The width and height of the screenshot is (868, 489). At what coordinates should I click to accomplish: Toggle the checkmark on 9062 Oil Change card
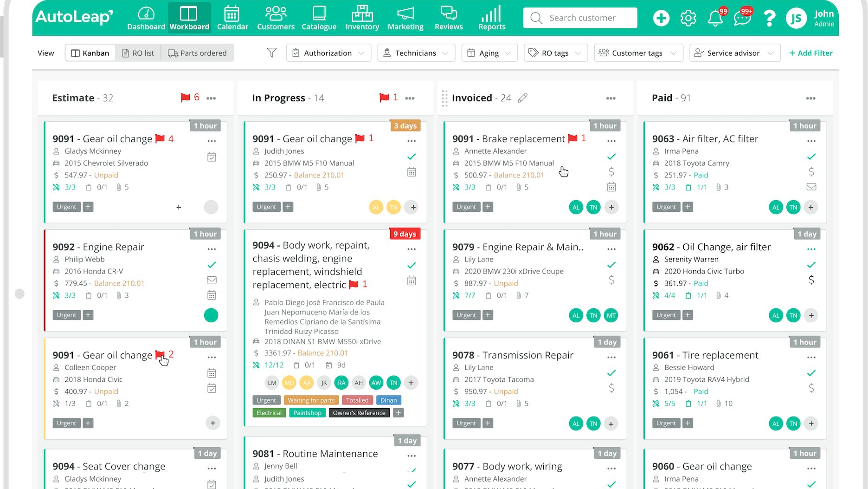click(x=811, y=265)
